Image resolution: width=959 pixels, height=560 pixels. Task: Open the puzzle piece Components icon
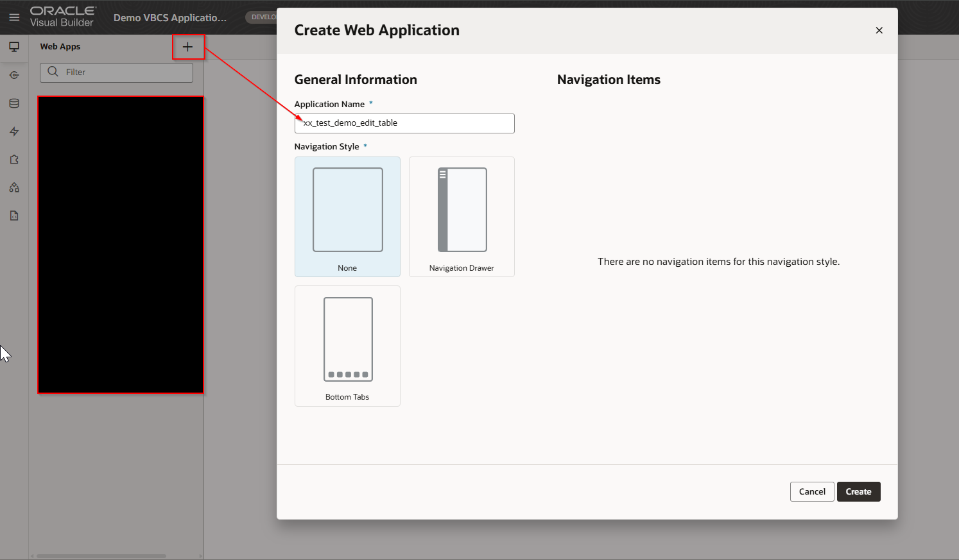tap(14, 160)
